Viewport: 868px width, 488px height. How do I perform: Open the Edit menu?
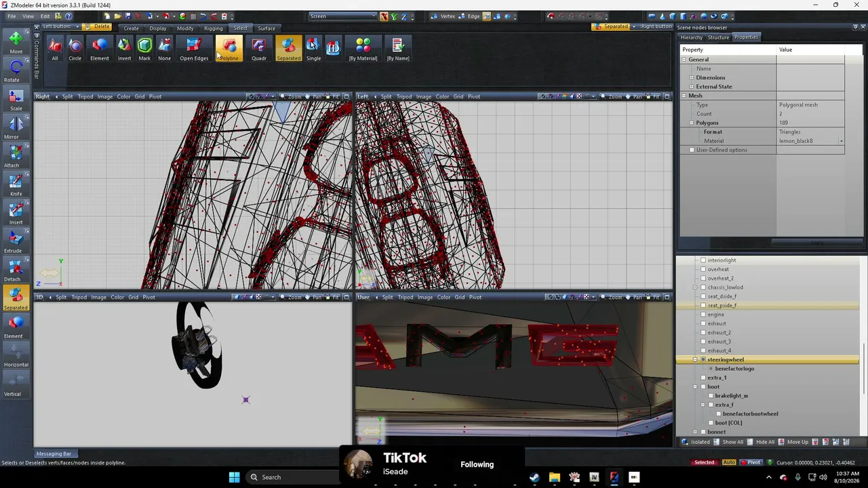pyautogui.click(x=45, y=16)
